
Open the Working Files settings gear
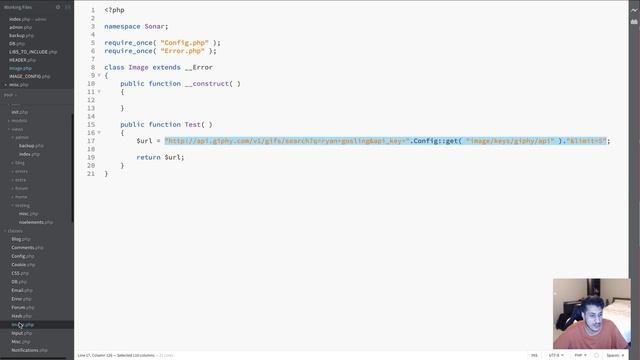(58, 7)
